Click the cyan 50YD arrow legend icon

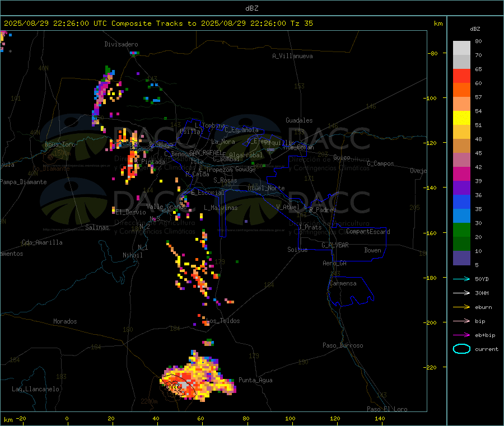[x=461, y=279]
